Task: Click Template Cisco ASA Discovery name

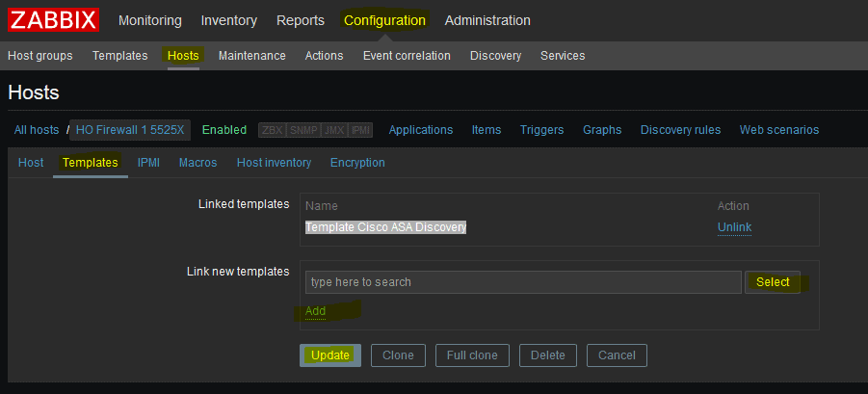Action: pyautogui.click(x=386, y=227)
